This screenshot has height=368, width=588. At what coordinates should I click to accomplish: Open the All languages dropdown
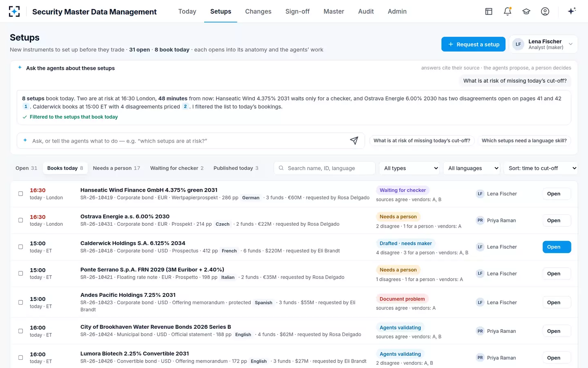pos(472,168)
